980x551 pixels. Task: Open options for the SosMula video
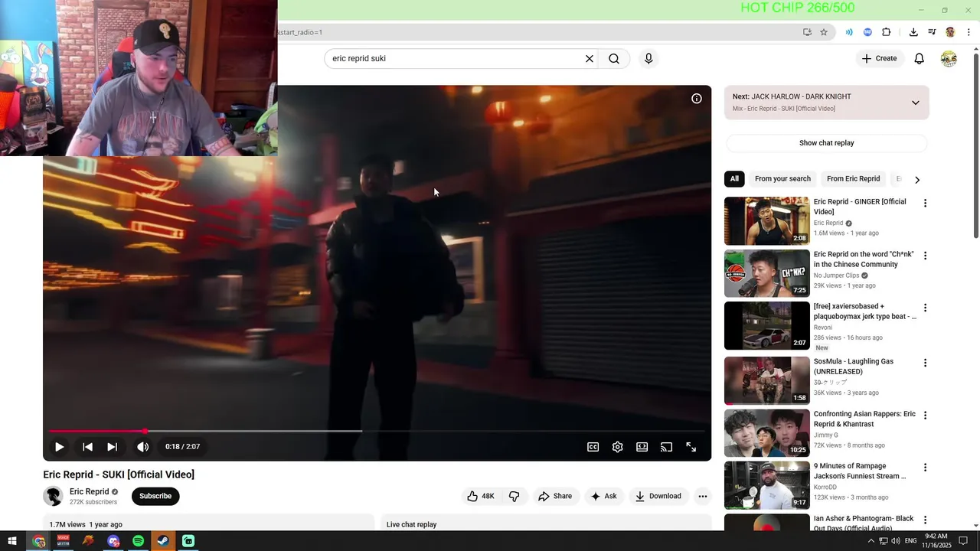click(x=925, y=363)
